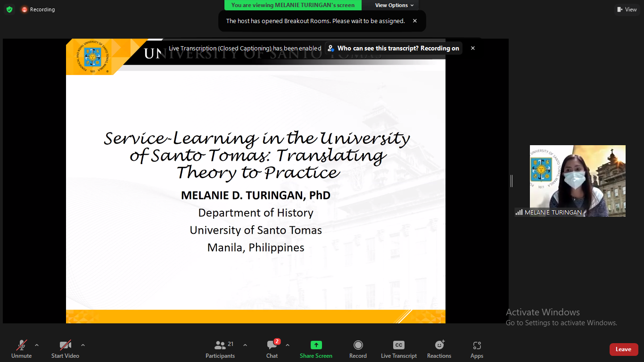Screen dimensions: 644x362
Task: Click the 'Department of History' line
Action: click(x=256, y=213)
